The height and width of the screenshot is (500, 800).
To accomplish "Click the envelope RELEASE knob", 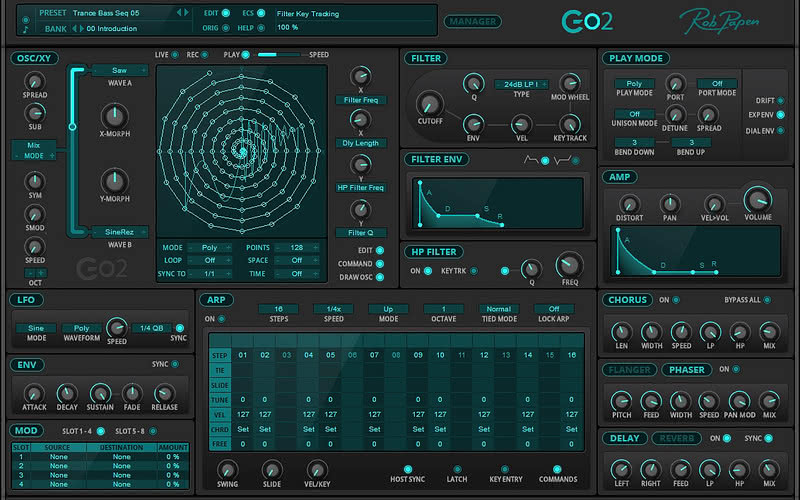I will click(x=164, y=393).
